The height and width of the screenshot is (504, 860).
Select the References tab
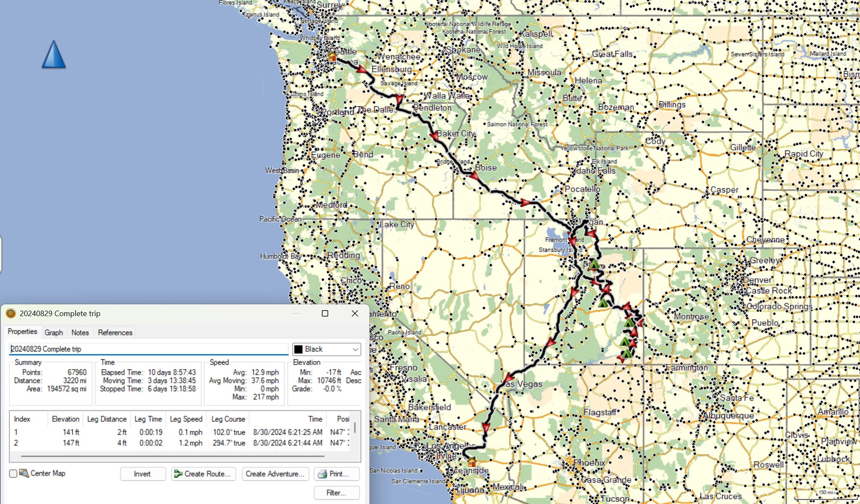(115, 332)
